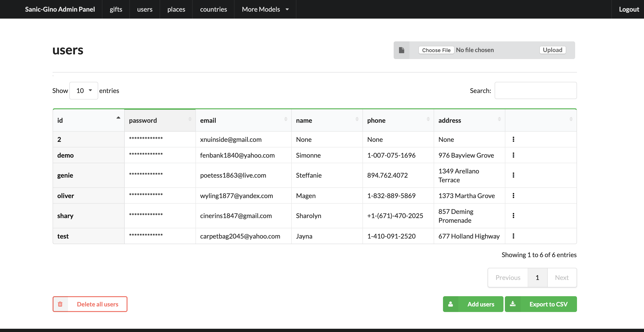Click the trash icon on Delete all users
This screenshot has width=644, height=332.
[x=60, y=304]
